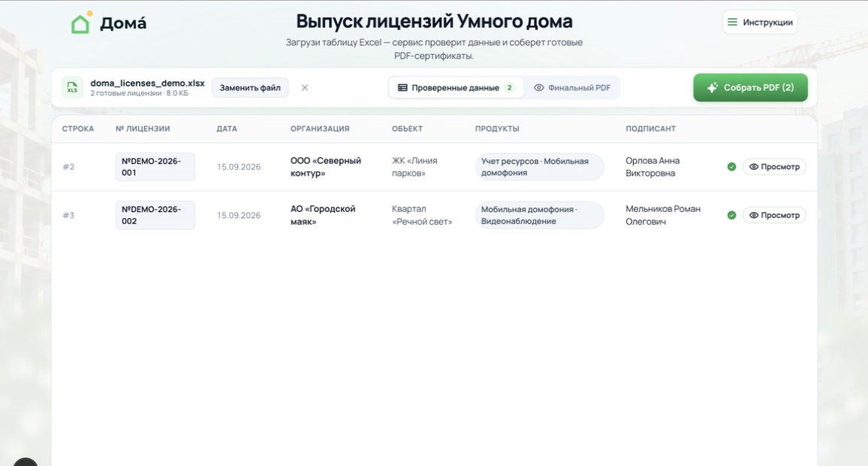
Task: Open the Инструкции menu button
Action: click(x=760, y=22)
